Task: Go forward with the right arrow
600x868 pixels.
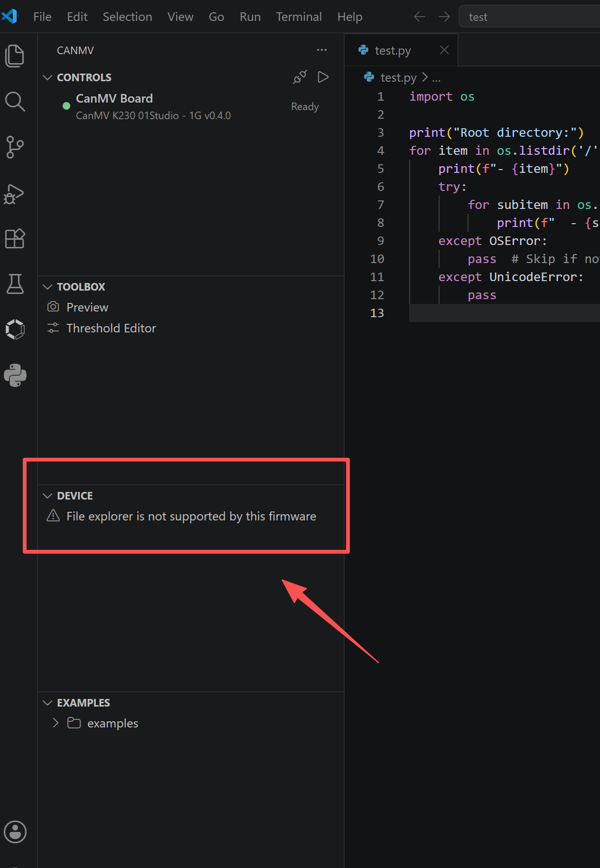Action: point(444,17)
